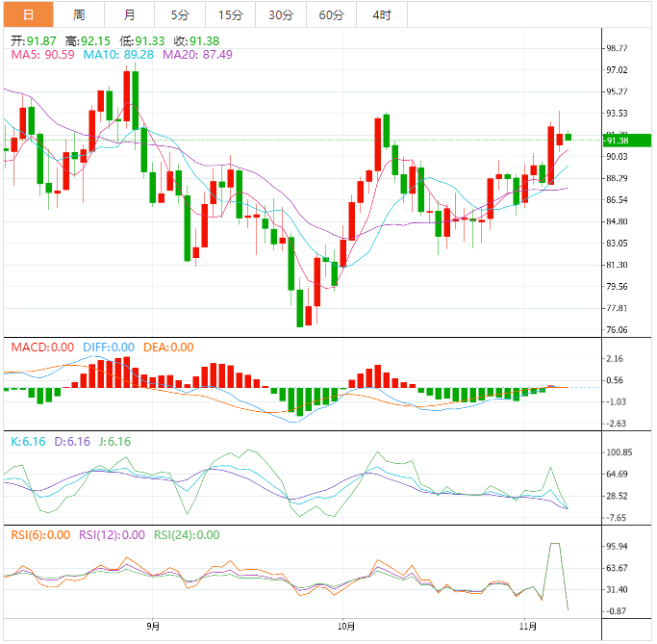The width and height of the screenshot is (657, 644).
Task: Click the blue DIFF legend label
Action: (x=108, y=348)
